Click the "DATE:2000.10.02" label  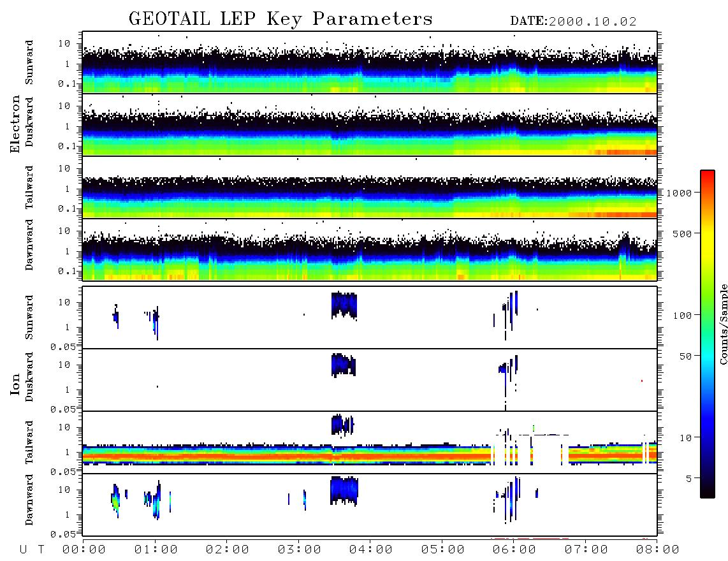[573, 22]
